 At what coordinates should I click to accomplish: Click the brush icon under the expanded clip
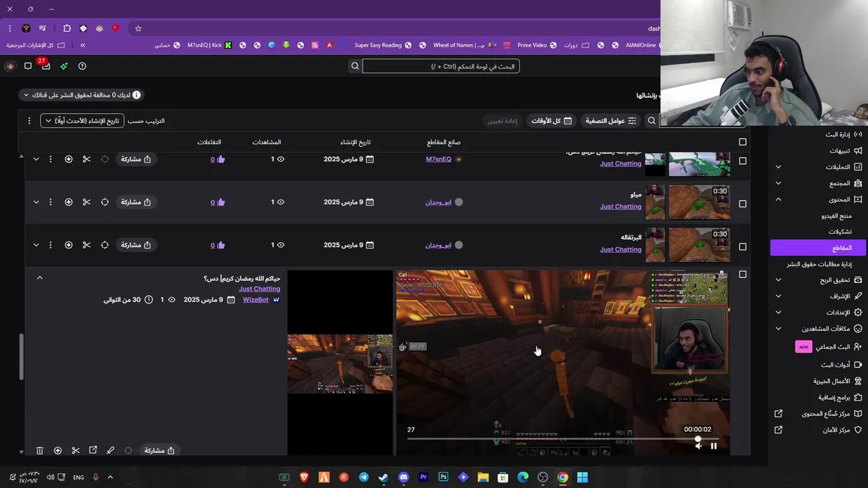coord(111,450)
